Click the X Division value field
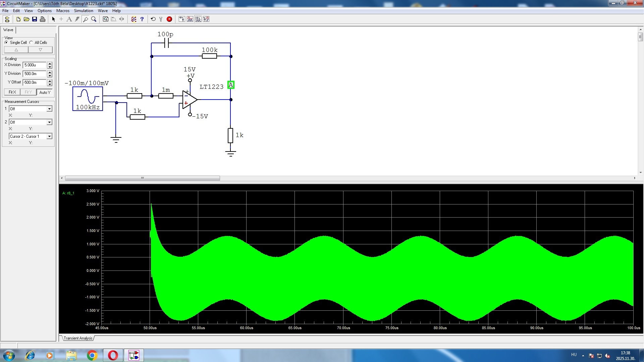The width and height of the screenshot is (644, 362). point(34,65)
